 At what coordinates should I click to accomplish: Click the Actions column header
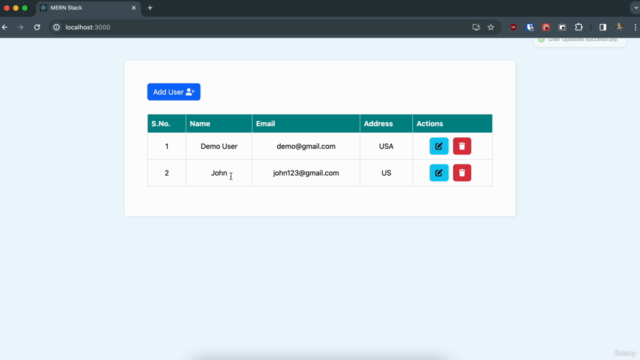[x=452, y=124]
